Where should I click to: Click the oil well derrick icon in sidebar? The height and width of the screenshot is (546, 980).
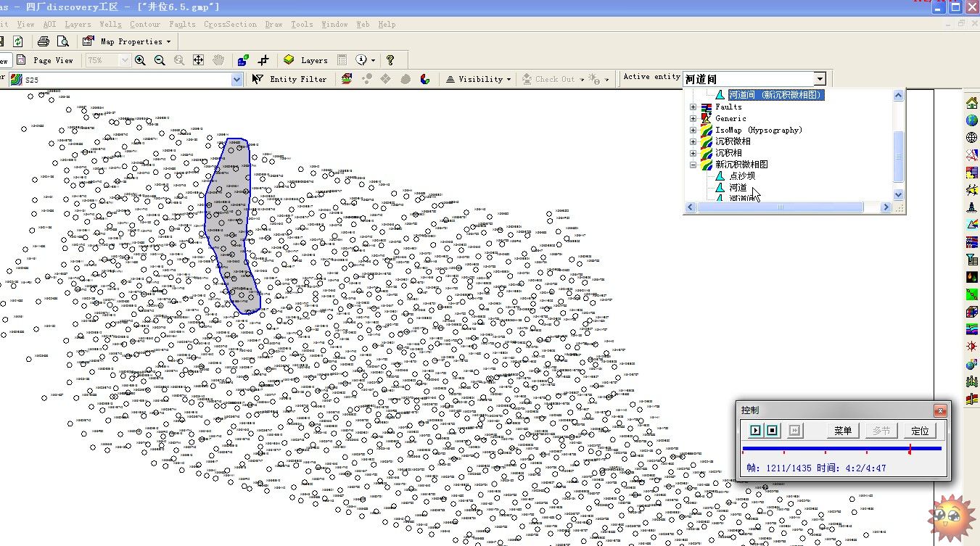tap(972, 207)
